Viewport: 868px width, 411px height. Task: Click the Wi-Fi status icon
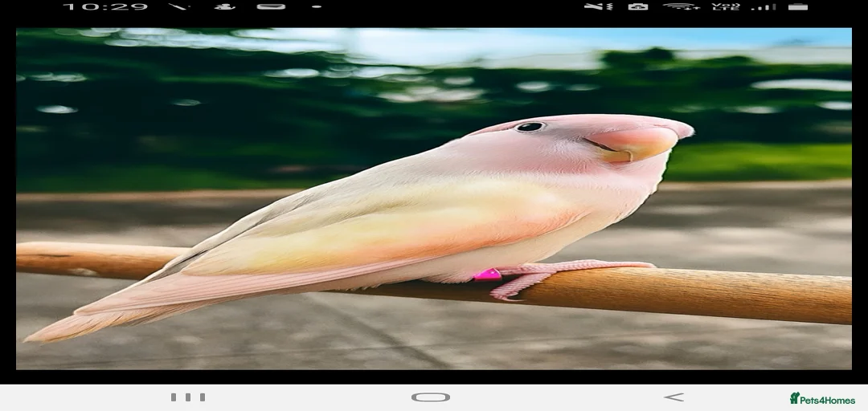pyautogui.click(x=681, y=6)
